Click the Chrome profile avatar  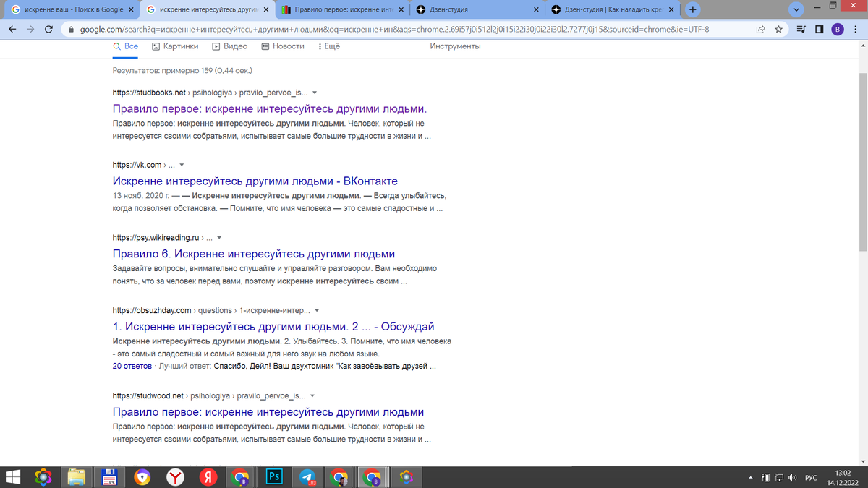pyautogui.click(x=839, y=30)
